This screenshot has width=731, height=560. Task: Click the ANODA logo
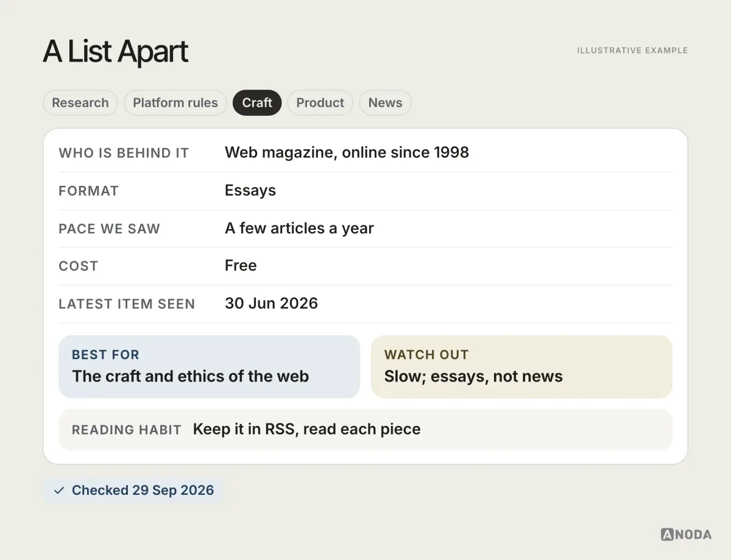(686, 534)
